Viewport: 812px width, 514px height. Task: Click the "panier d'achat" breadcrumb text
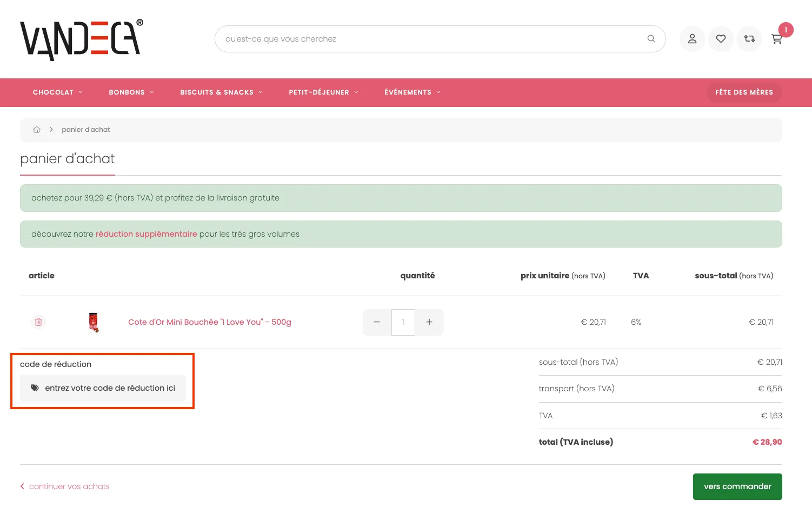(x=86, y=130)
